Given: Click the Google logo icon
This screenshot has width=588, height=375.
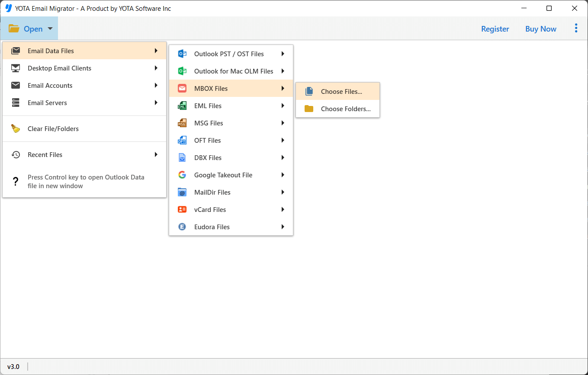Looking at the screenshot, I should (x=182, y=175).
